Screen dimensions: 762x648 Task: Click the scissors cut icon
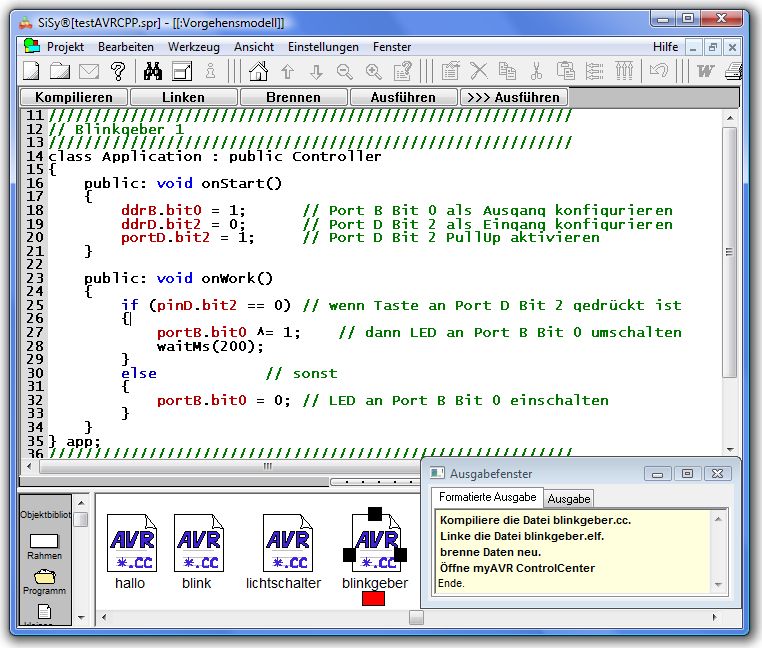click(x=536, y=71)
